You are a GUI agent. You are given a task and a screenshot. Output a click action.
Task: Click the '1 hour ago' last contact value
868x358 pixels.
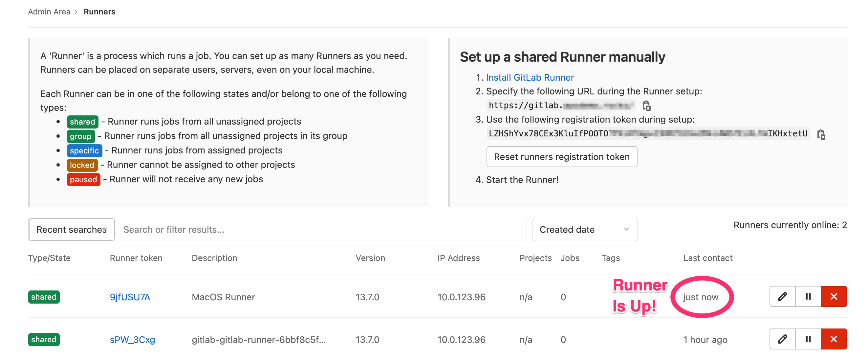[x=705, y=340]
